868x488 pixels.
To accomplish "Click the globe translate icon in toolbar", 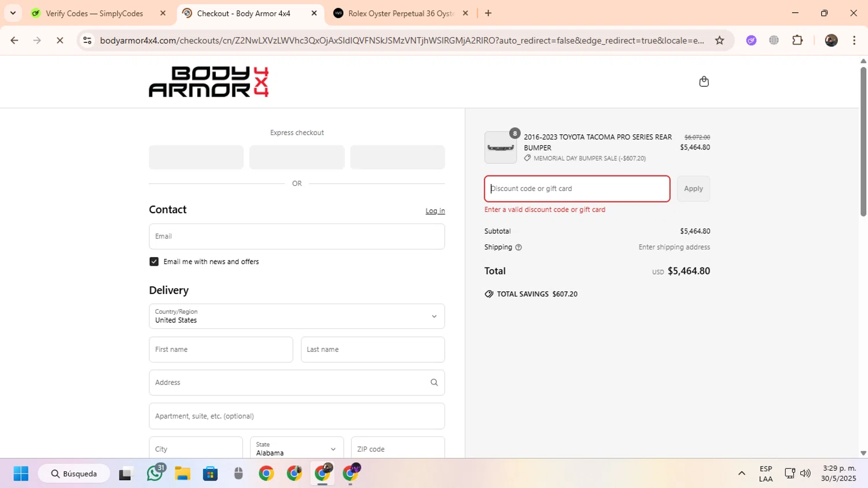I will click(774, 41).
